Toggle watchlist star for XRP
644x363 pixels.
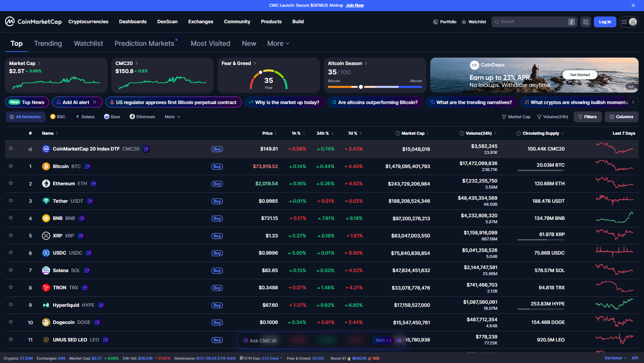(11, 235)
